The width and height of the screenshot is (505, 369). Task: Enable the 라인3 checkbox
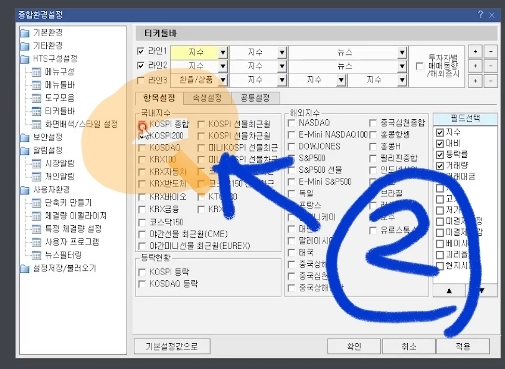pyautogui.click(x=141, y=80)
